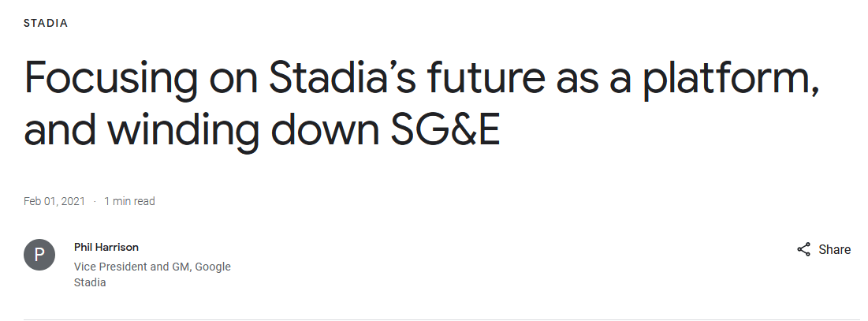The width and height of the screenshot is (868, 321).
Task: Open the STADIA category label
Action: click(46, 23)
